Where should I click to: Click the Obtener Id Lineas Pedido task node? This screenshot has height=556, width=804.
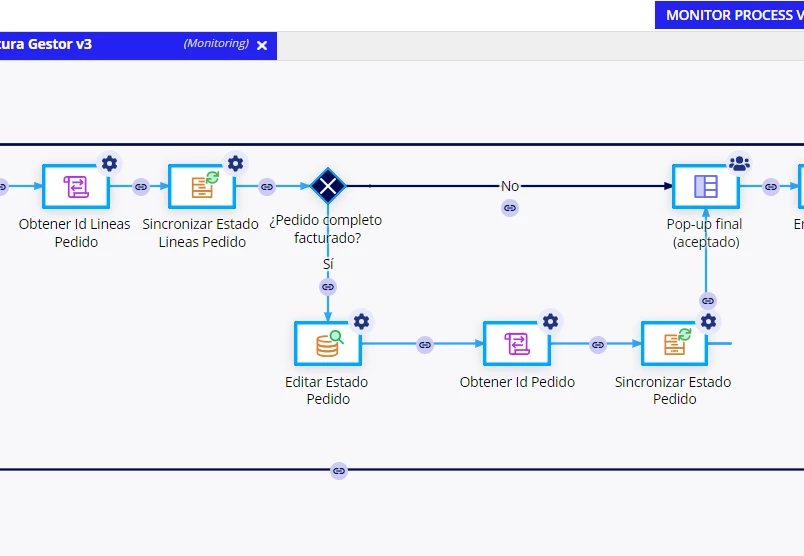point(76,186)
